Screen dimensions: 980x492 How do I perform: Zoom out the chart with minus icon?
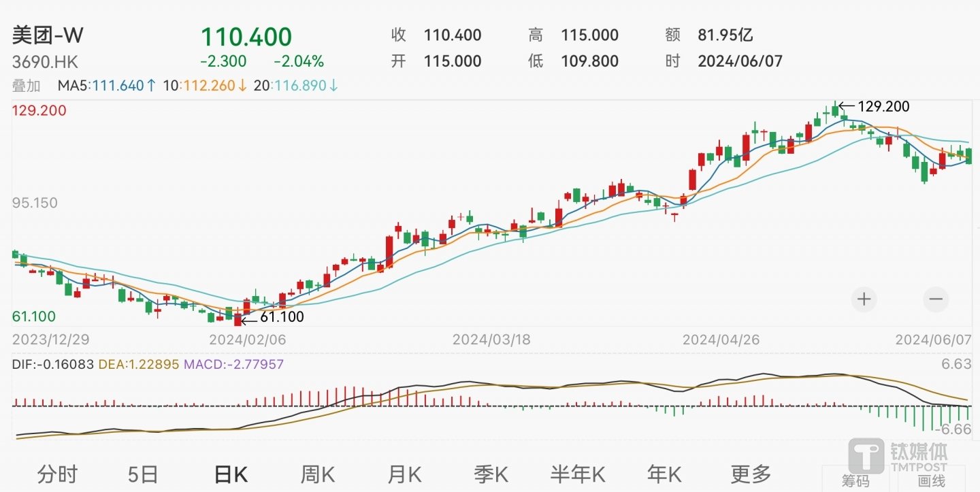[936, 299]
